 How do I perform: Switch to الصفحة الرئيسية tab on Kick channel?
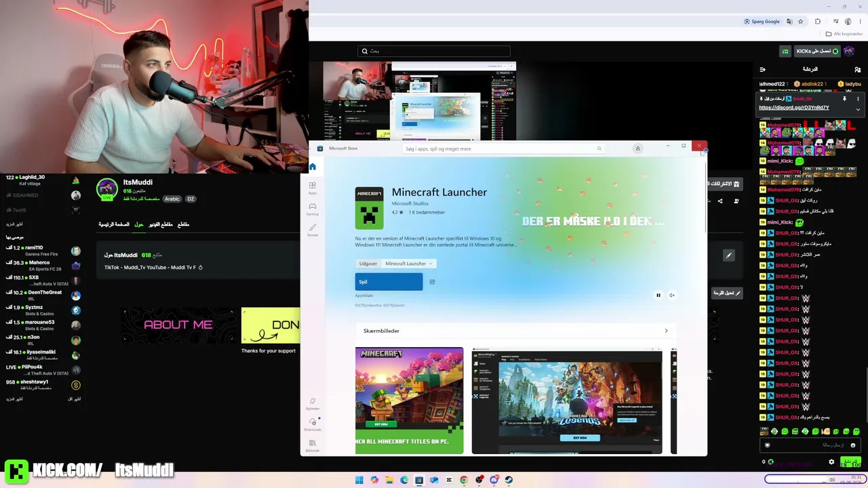pyautogui.click(x=114, y=224)
